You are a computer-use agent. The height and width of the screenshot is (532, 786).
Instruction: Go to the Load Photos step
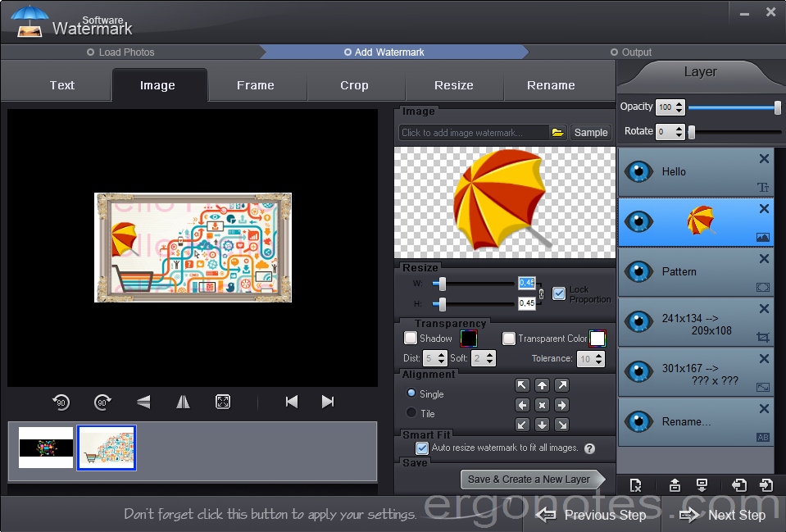120,52
